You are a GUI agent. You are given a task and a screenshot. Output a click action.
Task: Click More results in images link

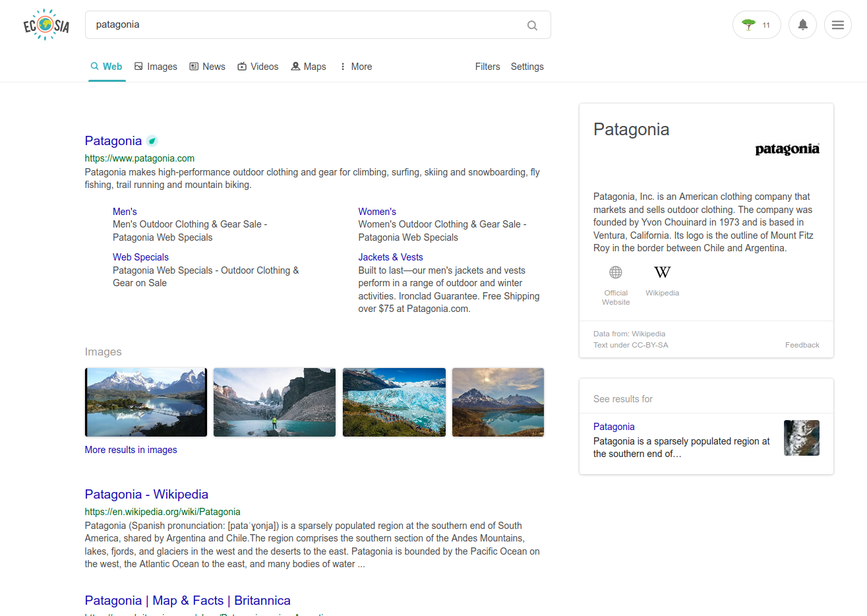tap(131, 450)
